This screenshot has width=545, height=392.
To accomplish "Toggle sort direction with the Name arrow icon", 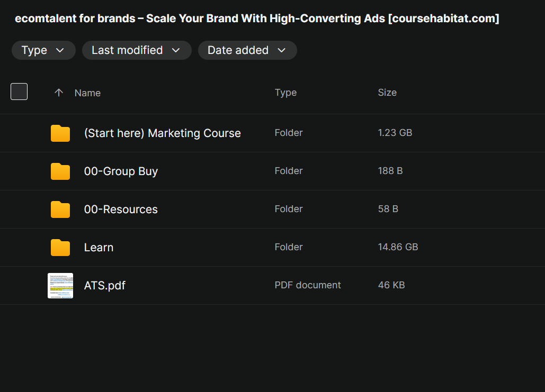I will 59,93.
